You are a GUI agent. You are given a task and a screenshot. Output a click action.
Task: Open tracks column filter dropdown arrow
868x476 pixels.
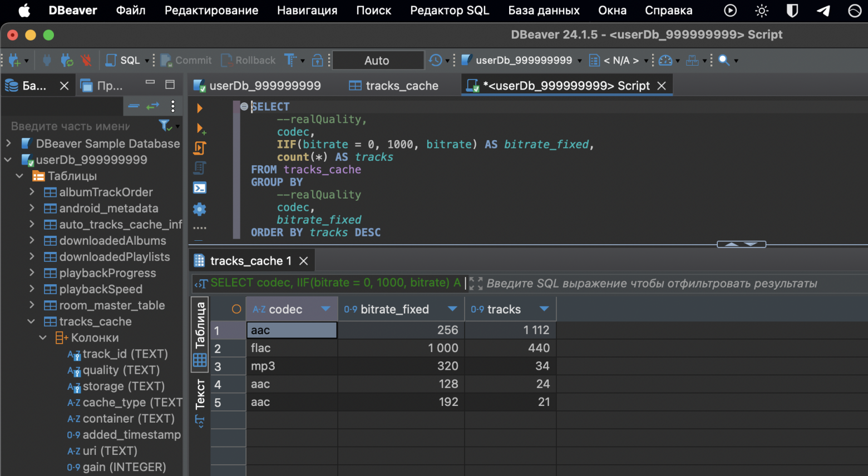coord(544,309)
